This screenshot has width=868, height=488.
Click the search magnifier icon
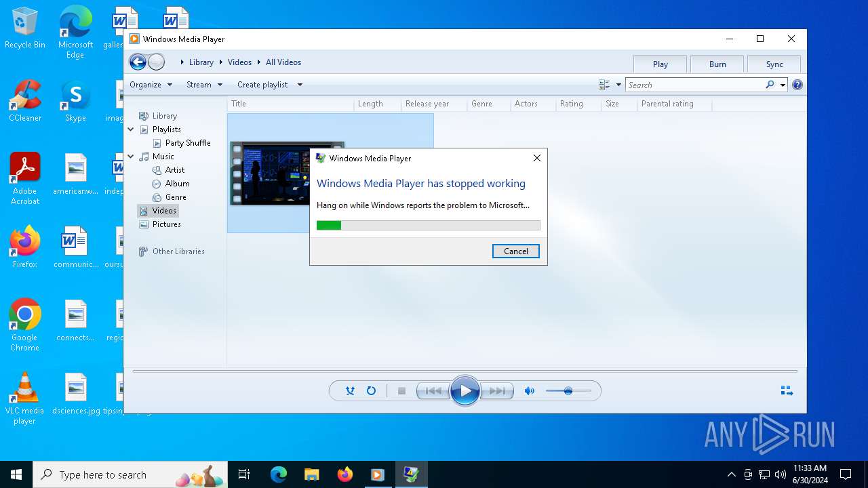[x=770, y=85]
